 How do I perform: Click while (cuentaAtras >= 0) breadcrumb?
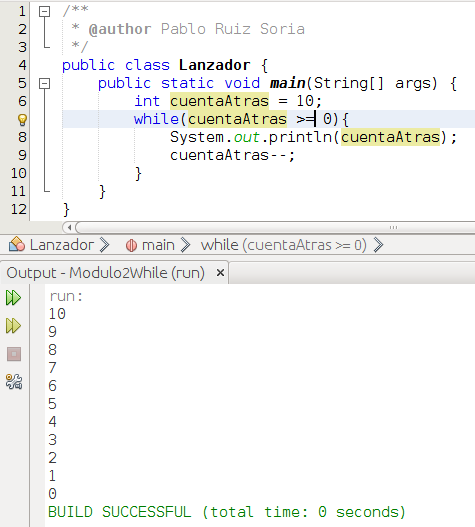point(284,245)
